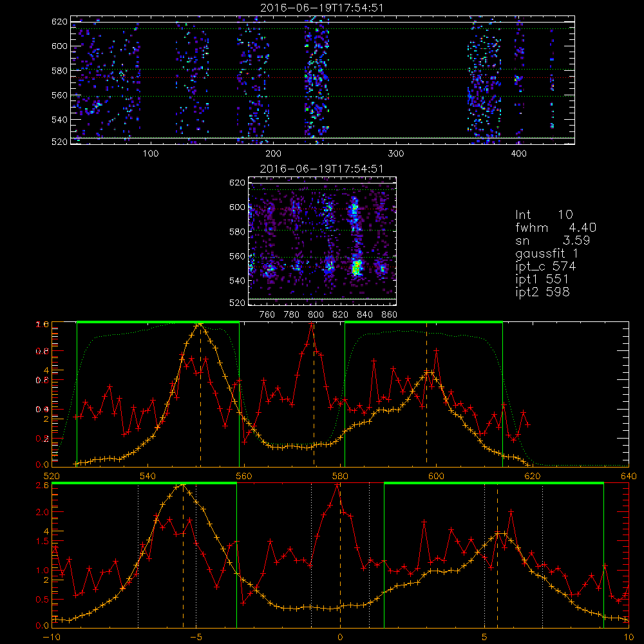The height and width of the screenshot is (644, 644).
Task: Click x-axis label 860 under small image
Action: [390, 315]
